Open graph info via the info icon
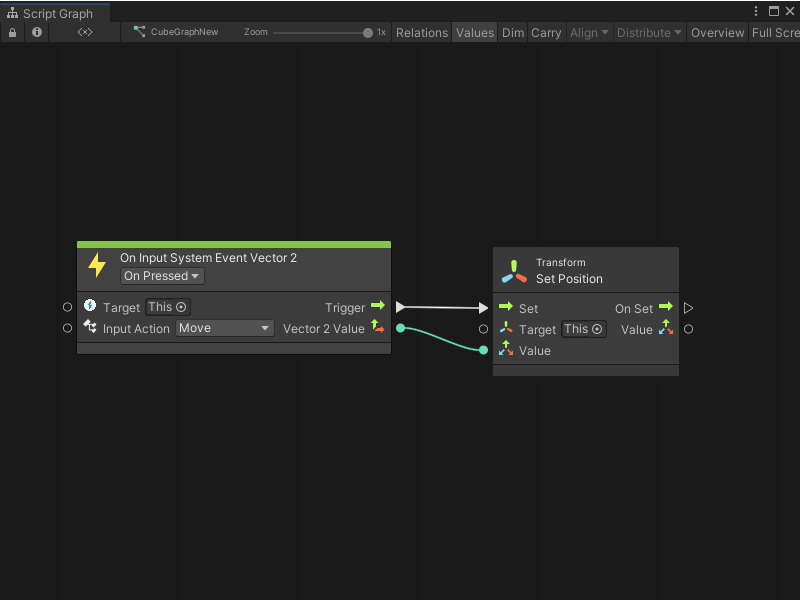The width and height of the screenshot is (800, 600). (37, 32)
